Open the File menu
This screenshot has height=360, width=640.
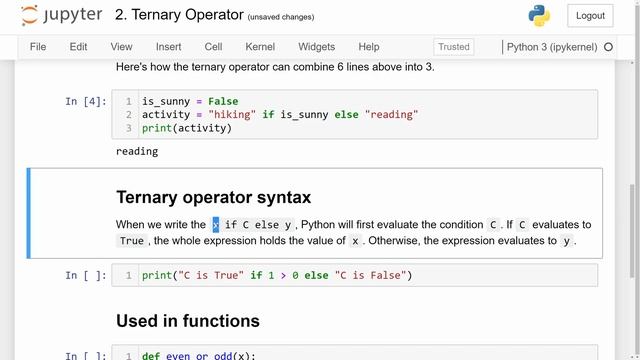[x=38, y=47]
